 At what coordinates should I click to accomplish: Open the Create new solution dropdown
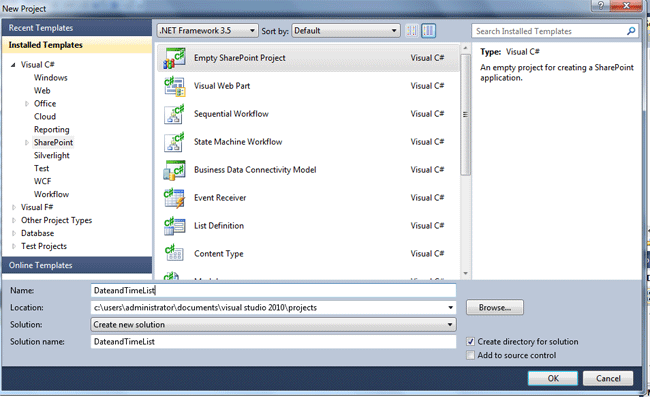(x=273, y=324)
